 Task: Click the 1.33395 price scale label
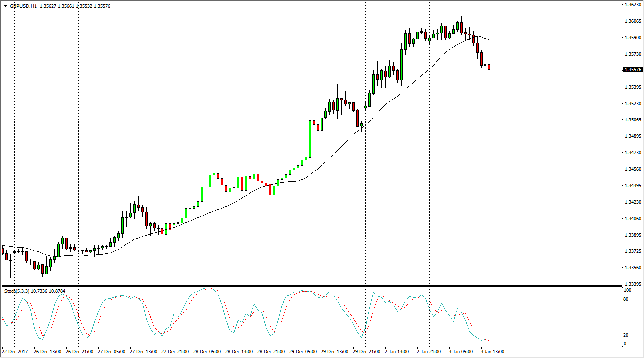point(632,284)
